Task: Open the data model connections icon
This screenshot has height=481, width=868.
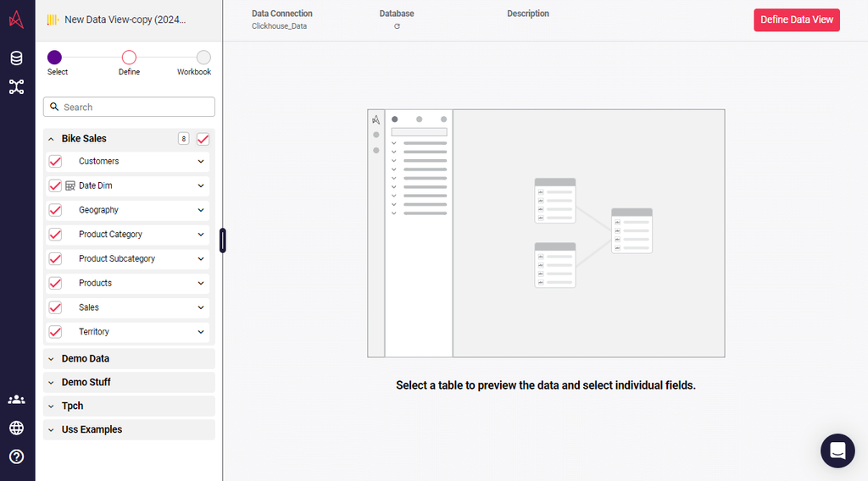Action: click(x=16, y=86)
